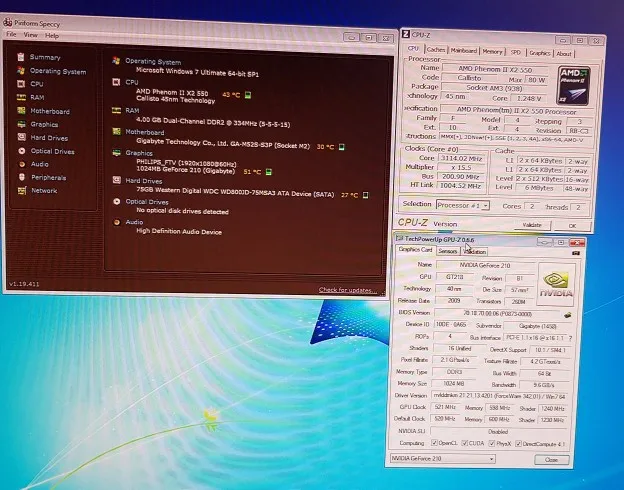Screen dimensions: 624x490
Task: Switch to the Mainboard tab in CPU-Z
Action: click(x=464, y=51)
